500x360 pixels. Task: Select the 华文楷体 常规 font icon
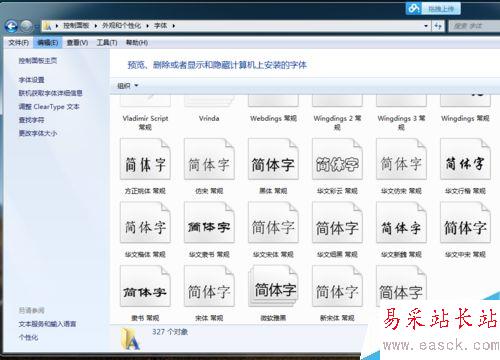(x=145, y=223)
